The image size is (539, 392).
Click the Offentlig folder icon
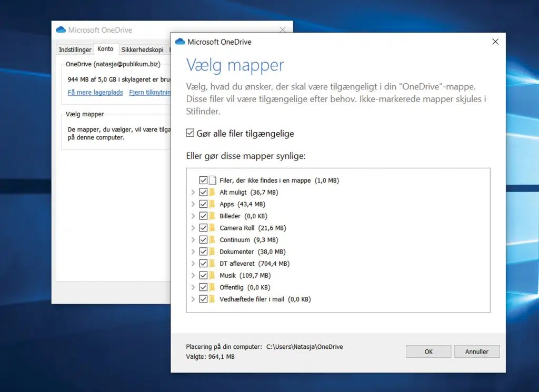212,287
